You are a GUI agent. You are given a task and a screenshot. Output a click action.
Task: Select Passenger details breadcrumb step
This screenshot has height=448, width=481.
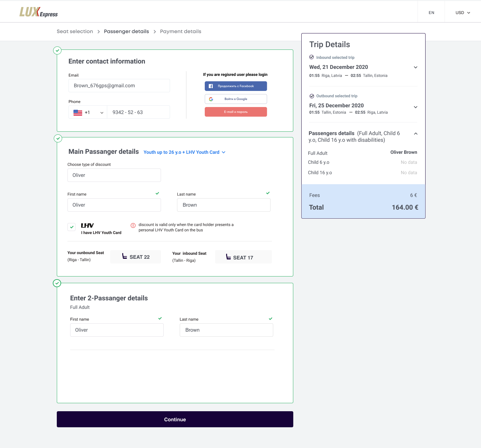(126, 31)
